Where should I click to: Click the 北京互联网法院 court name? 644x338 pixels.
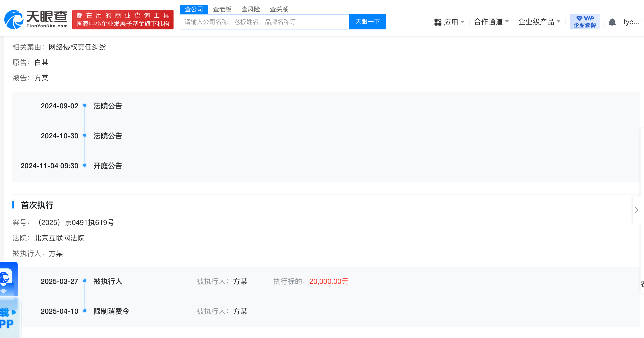[x=59, y=238]
